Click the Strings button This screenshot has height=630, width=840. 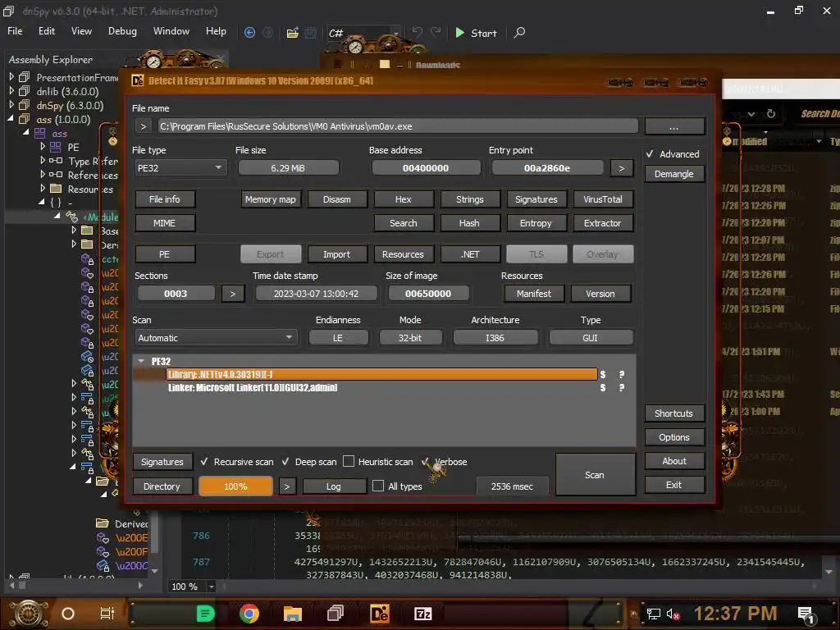pos(470,199)
